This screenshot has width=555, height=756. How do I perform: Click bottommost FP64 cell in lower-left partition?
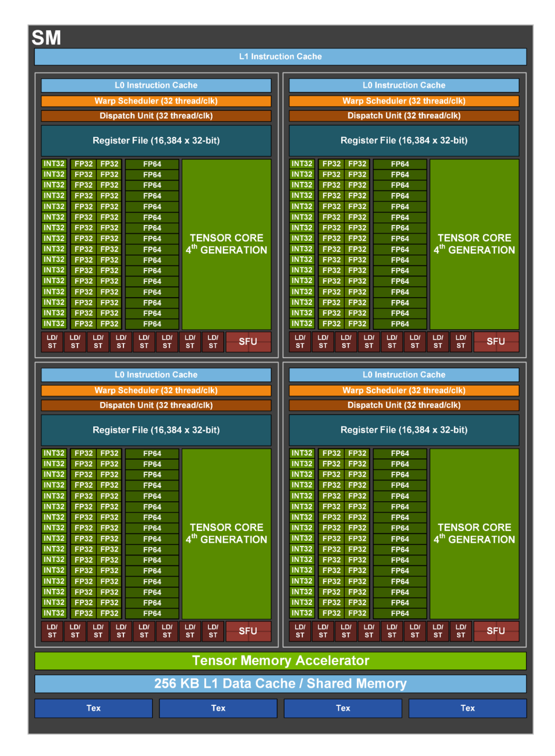pyautogui.click(x=152, y=614)
